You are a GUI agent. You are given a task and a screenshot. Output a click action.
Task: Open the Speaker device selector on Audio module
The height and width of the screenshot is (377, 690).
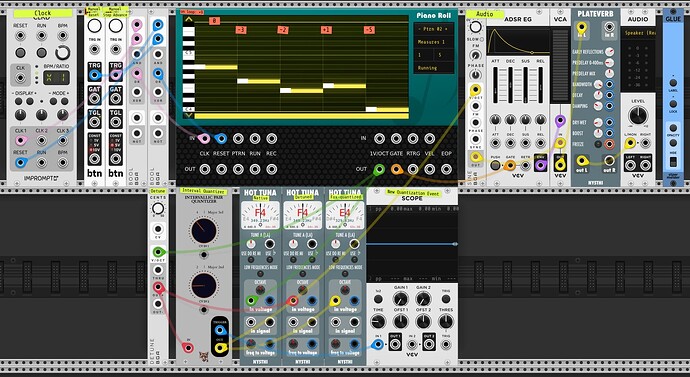click(x=638, y=33)
